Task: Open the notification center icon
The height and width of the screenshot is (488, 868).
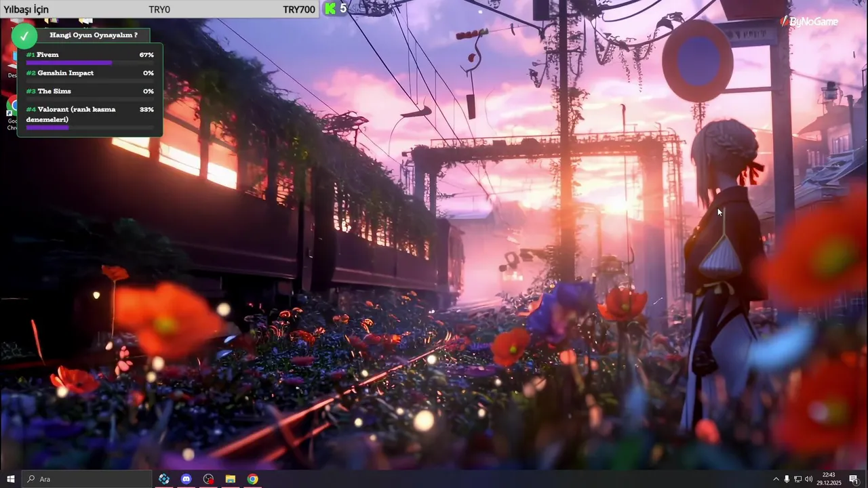Action: [854, 479]
